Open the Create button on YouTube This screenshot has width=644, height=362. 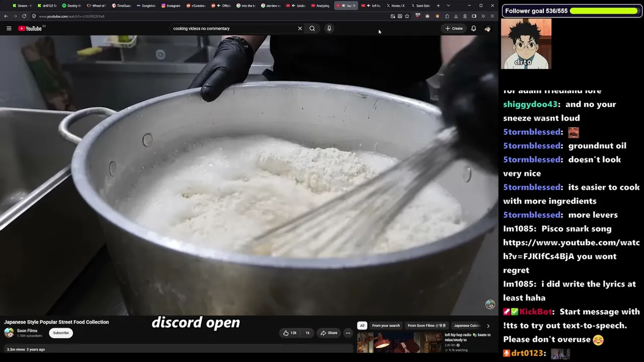click(x=454, y=29)
